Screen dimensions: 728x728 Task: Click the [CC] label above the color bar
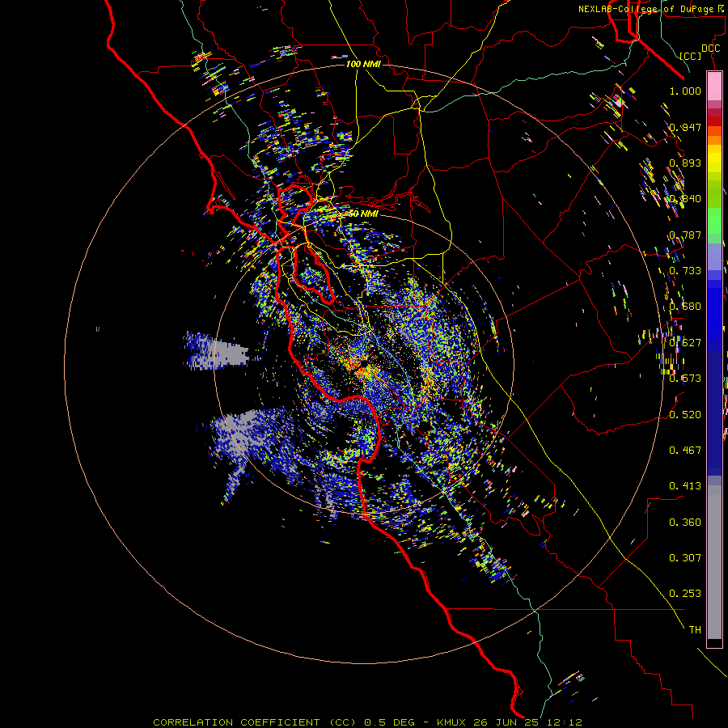[690, 56]
